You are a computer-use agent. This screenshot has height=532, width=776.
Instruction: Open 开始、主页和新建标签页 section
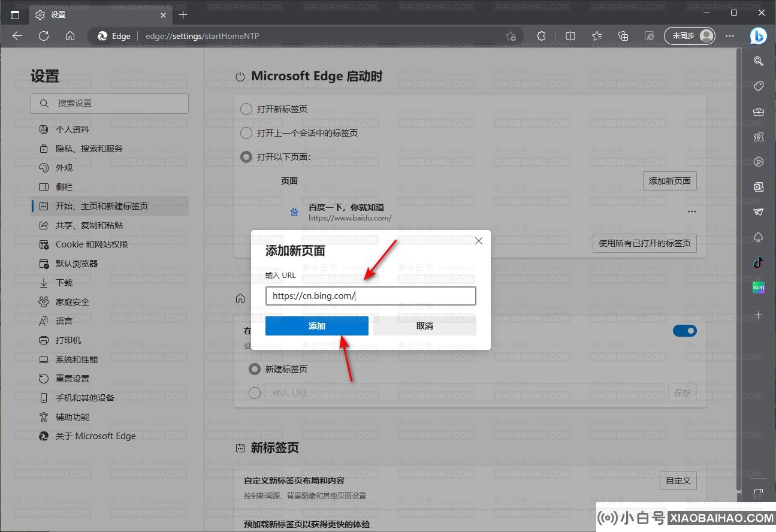110,206
